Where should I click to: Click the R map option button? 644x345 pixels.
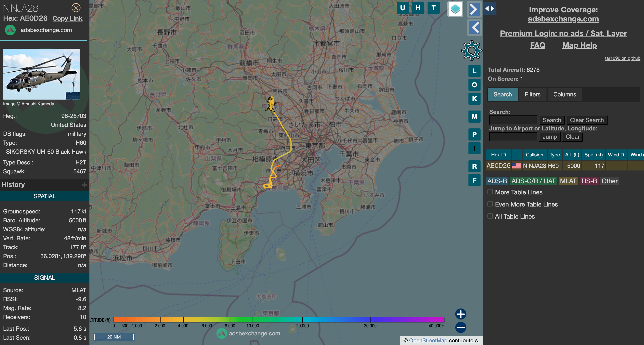coord(474,166)
